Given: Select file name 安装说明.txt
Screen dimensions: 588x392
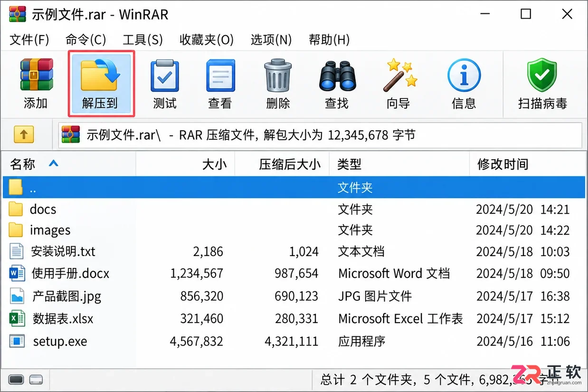Looking at the screenshot, I should tap(63, 251).
